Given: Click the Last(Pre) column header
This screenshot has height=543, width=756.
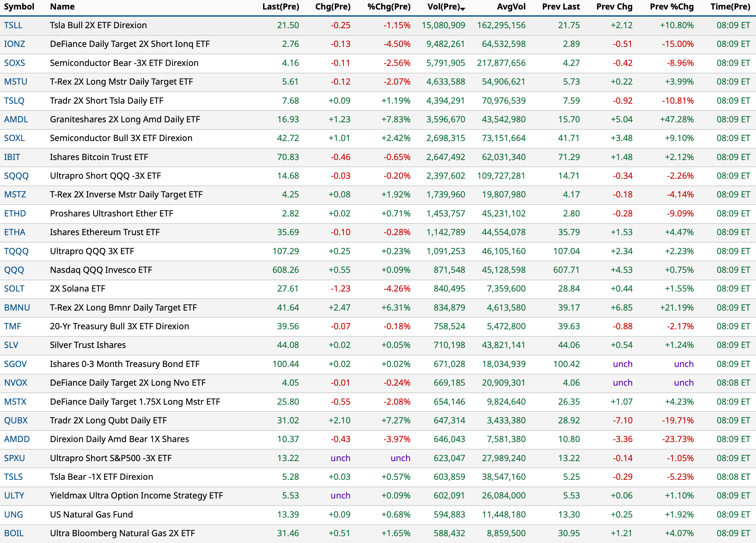Looking at the screenshot, I should click(280, 7).
